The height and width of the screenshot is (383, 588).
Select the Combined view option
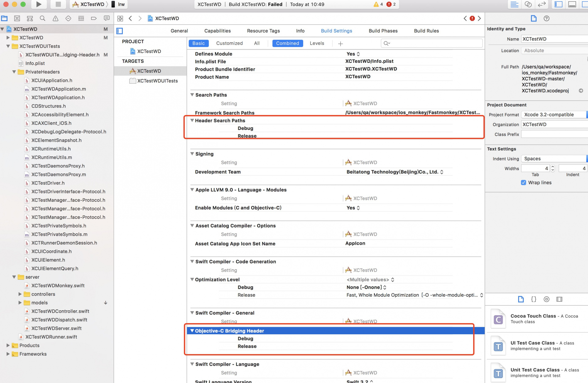(x=287, y=43)
